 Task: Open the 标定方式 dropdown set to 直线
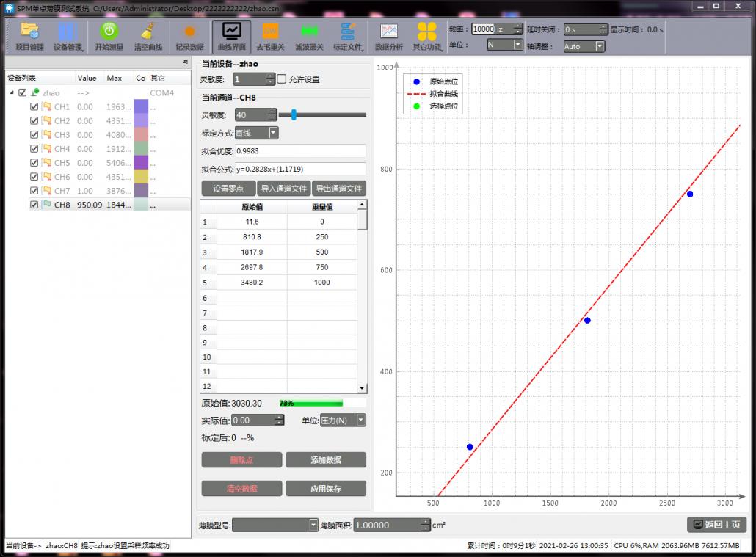click(x=256, y=133)
